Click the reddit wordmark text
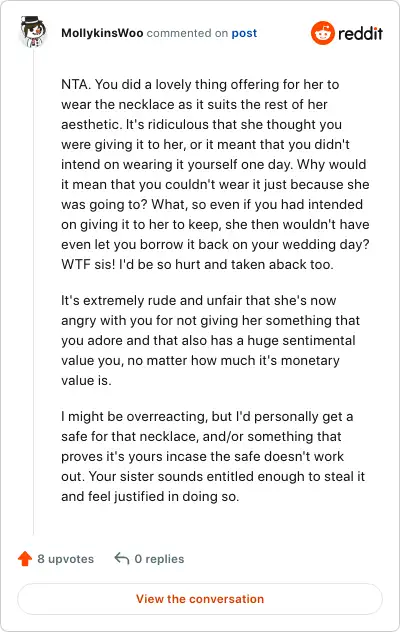Screen dimensions: 400x632 [x=360, y=33]
